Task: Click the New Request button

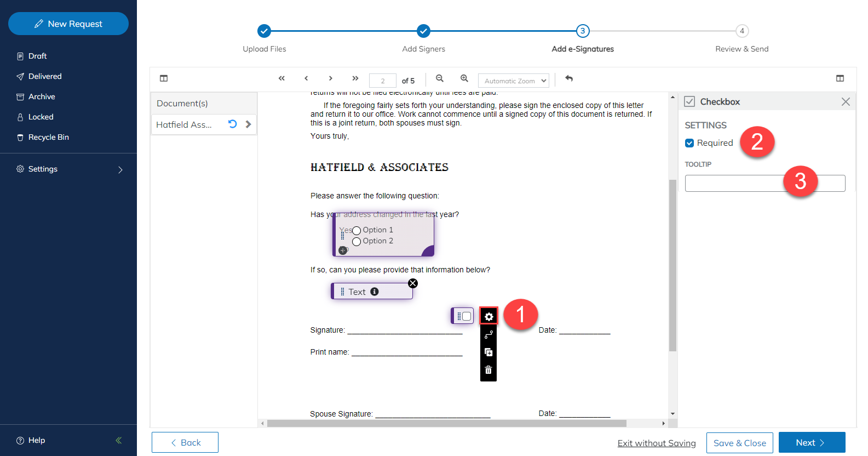Action: click(68, 24)
